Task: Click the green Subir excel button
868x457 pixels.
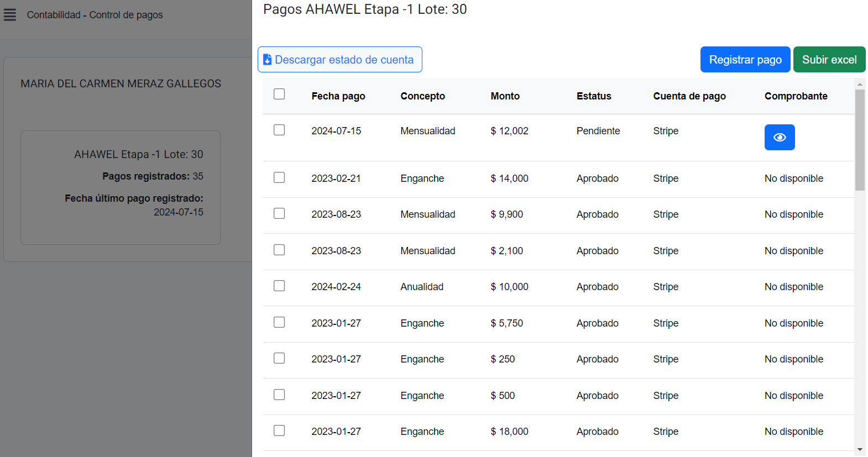Action: click(829, 60)
